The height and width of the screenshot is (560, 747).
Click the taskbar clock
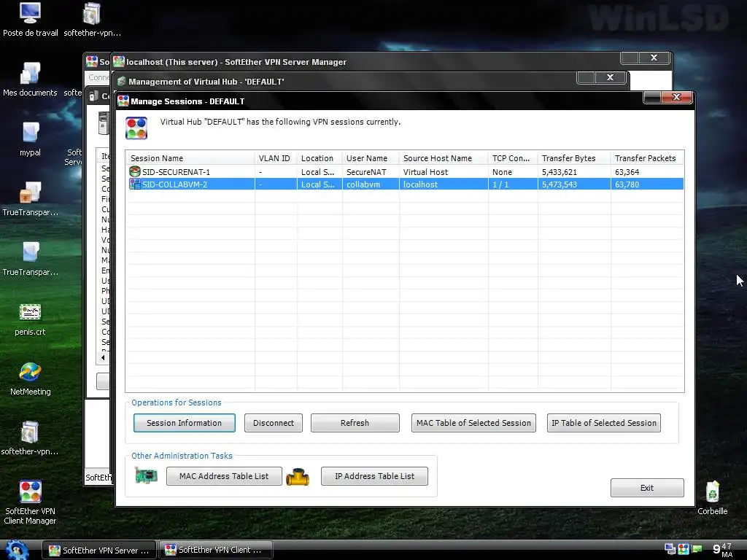pyautogui.click(x=722, y=550)
